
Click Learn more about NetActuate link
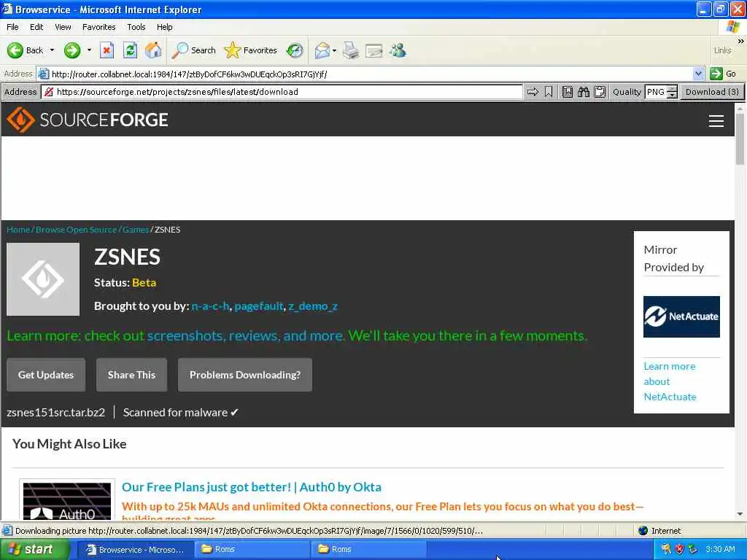click(670, 381)
